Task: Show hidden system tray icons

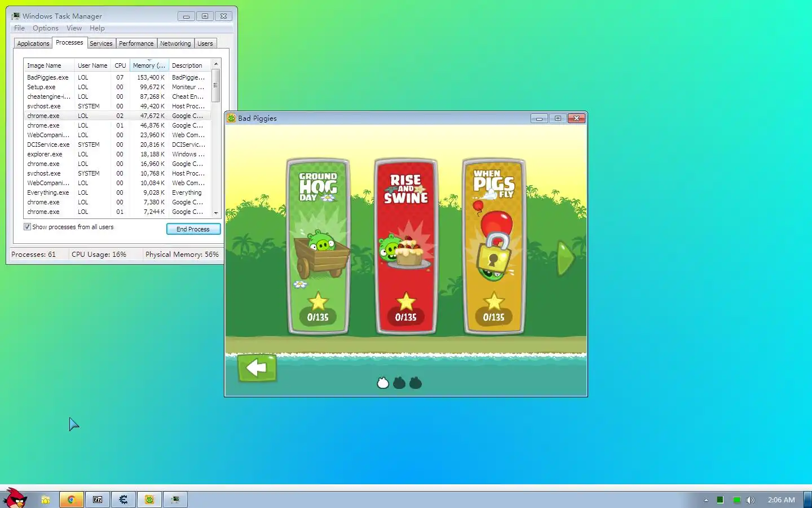Action: click(x=706, y=500)
